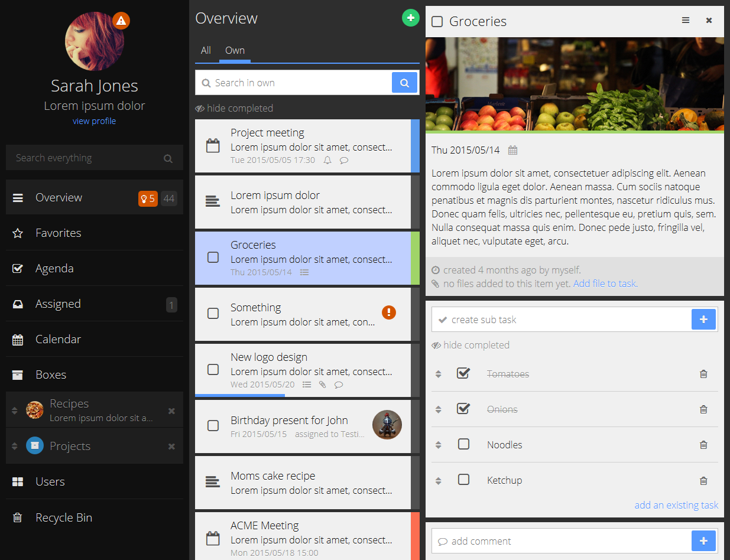Remove the Projects box with its x
Viewport: 730px width, 560px height.
point(171,447)
